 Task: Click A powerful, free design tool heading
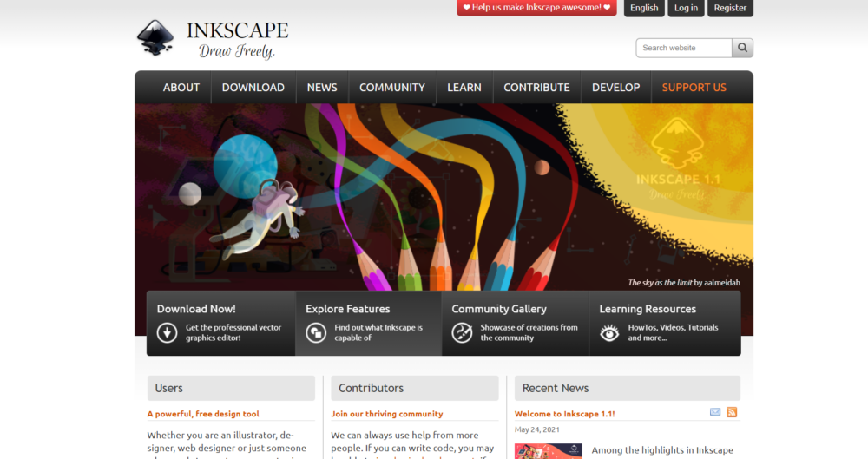(x=203, y=414)
